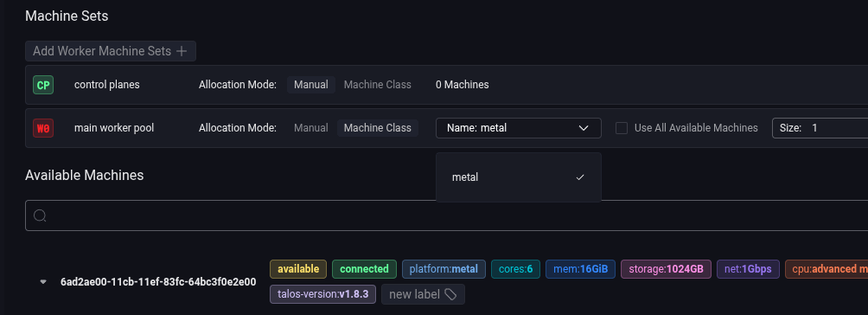Add Worker Machine Sets
This screenshot has height=315, width=868.
tap(110, 51)
